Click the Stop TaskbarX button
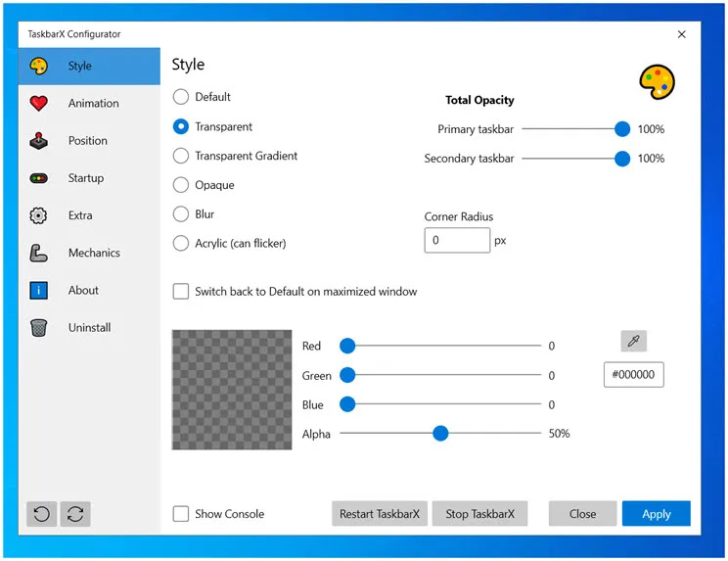Viewport: 728px width, 561px height. [x=479, y=514]
